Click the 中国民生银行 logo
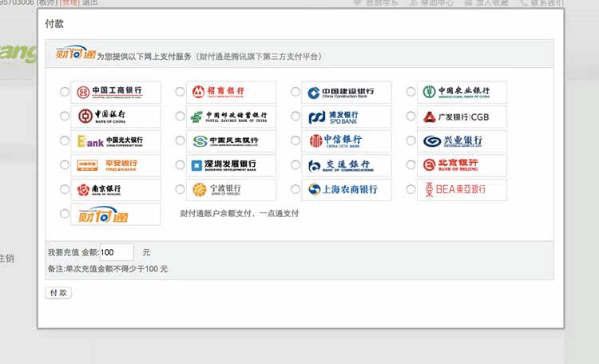Screen dimensions: 599x364 coord(231,141)
